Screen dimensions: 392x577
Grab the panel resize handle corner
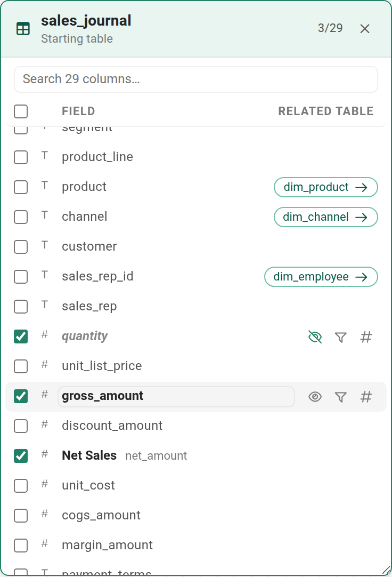387,571
